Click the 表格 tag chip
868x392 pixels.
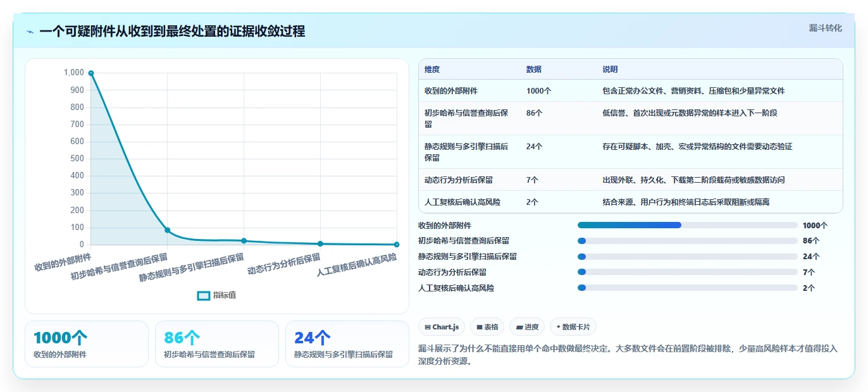pyautogui.click(x=487, y=327)
